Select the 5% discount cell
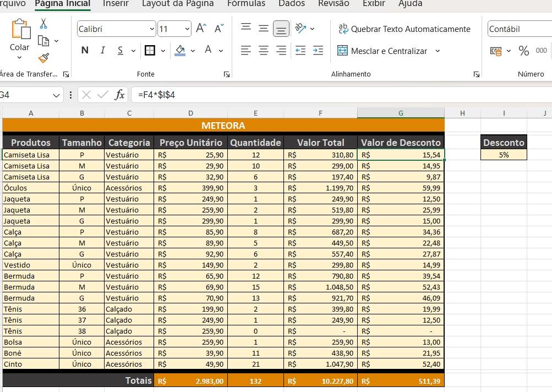 (504, 155)
